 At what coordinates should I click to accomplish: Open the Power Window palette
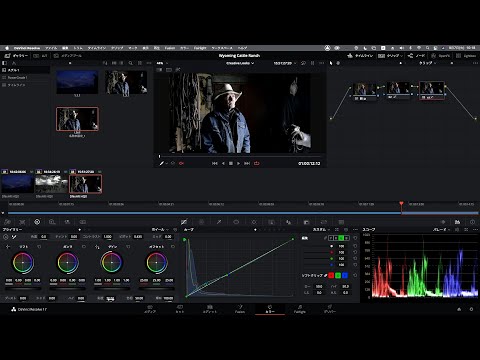(x=236, y=222)
